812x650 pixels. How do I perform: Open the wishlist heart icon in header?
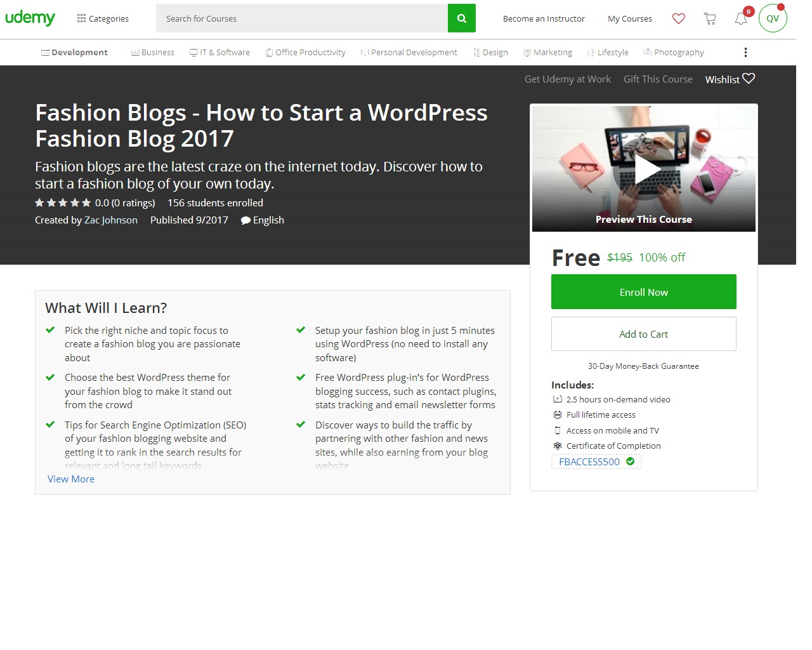click(x=679, y=18)
